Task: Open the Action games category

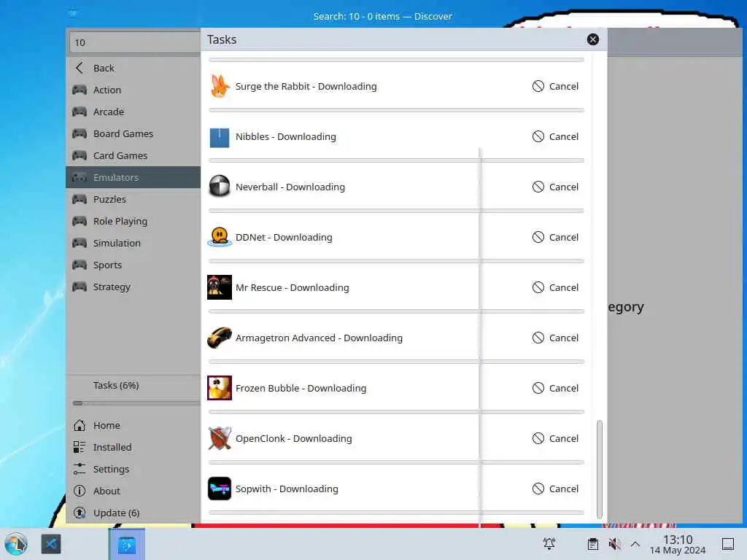Action: click(133, 90)
